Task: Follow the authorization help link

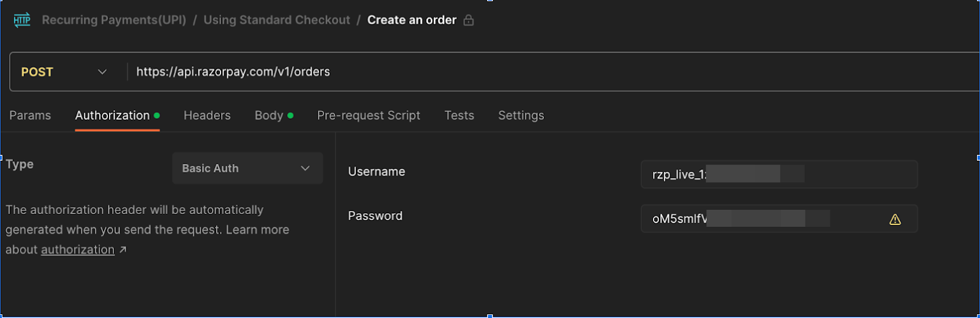Action: pos(78,250)
